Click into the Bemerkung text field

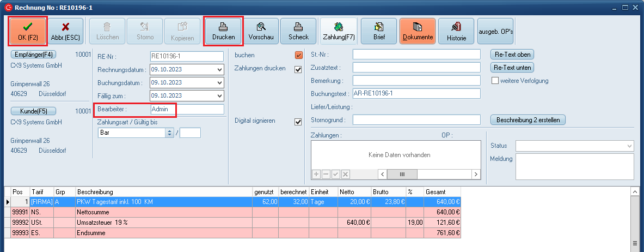click(x=416, y=80)
